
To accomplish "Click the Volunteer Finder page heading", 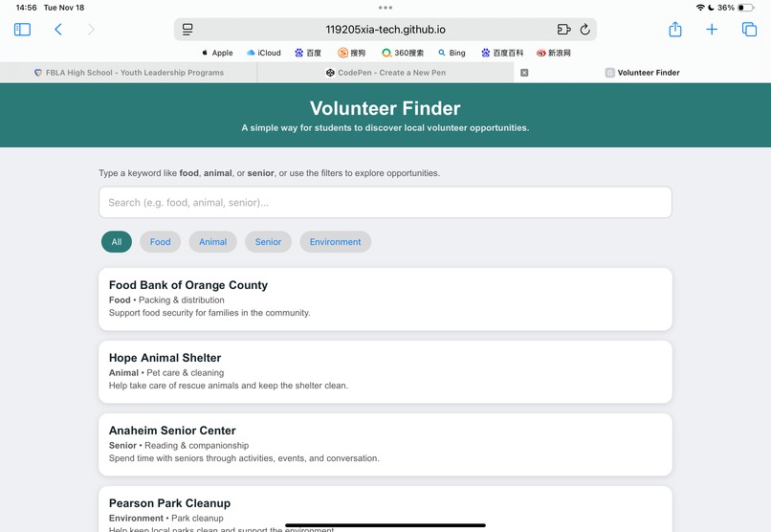I will click(x=385, y=108).
